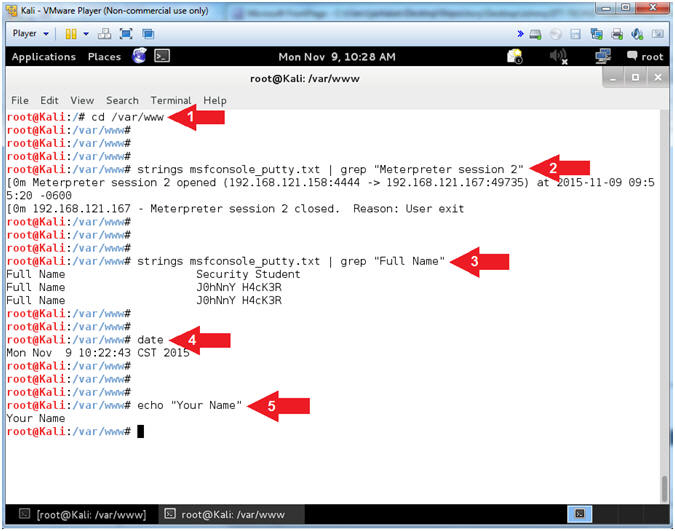The width and height of the screenshot is (675, 531).
Task: Open the terminal Search menu
Action: pos(122,100)
